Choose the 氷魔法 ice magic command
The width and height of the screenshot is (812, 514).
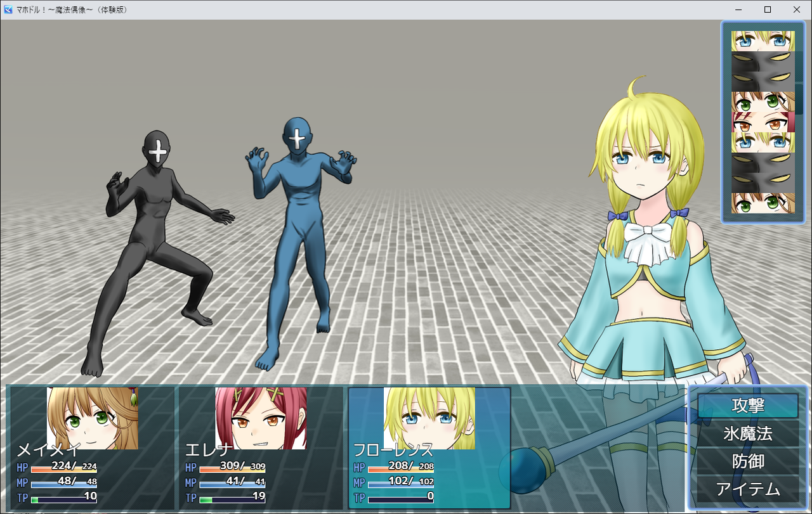[748, 434]
